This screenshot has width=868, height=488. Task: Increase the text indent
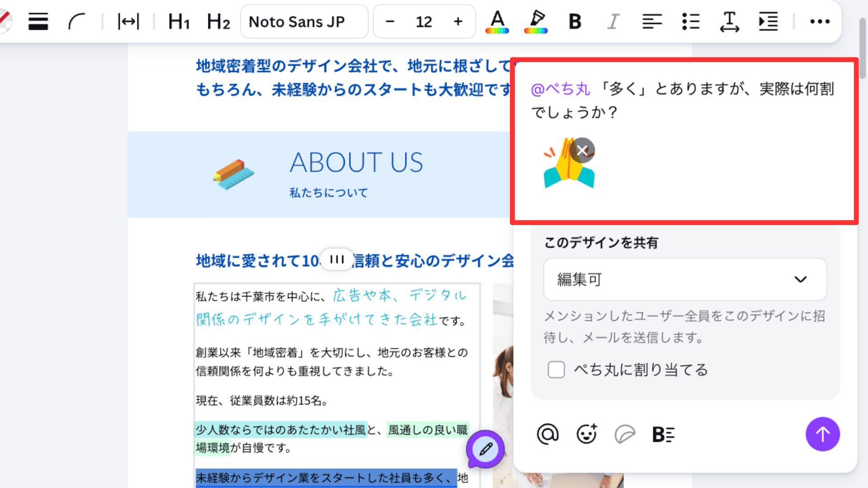coord(768,21)
